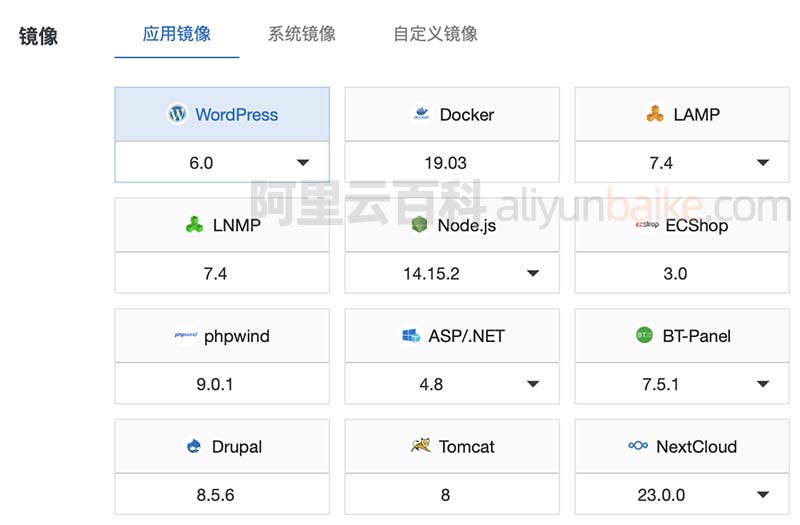This screenshot has height=525, width=800.
Task: Select the Drupal image label
Action: point(237,446)
